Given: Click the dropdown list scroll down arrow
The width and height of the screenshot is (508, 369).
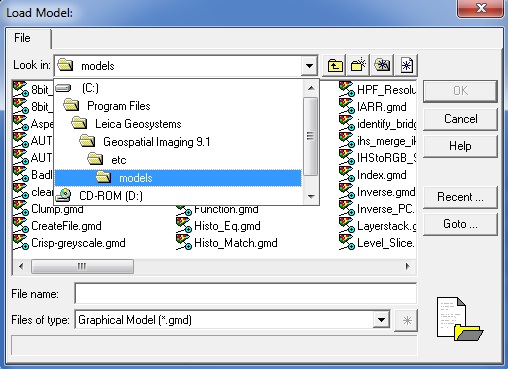Looking at the screenshot, I should tap(311, 197).
